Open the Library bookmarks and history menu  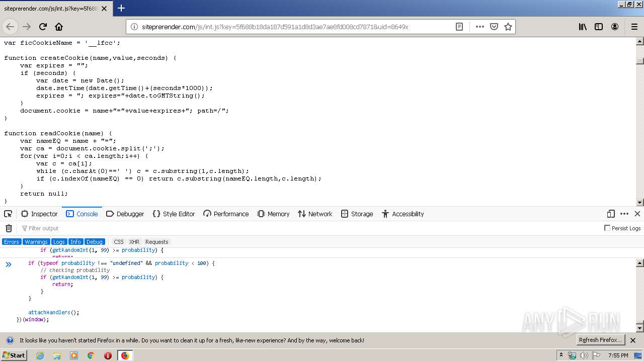click(x=583, y=27)
